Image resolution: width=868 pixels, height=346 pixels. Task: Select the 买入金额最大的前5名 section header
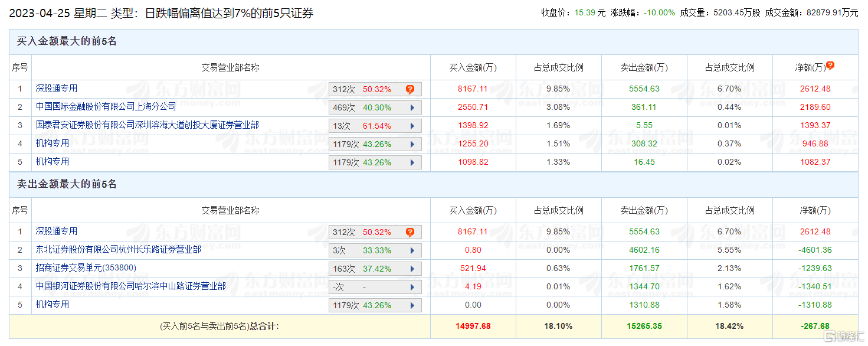pyautogui.click(x=434, y=42)
